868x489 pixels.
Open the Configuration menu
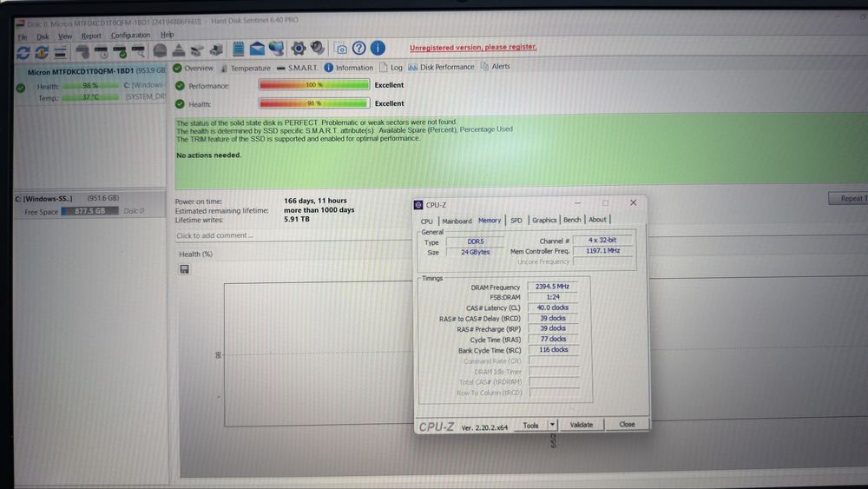click(131, 35)
